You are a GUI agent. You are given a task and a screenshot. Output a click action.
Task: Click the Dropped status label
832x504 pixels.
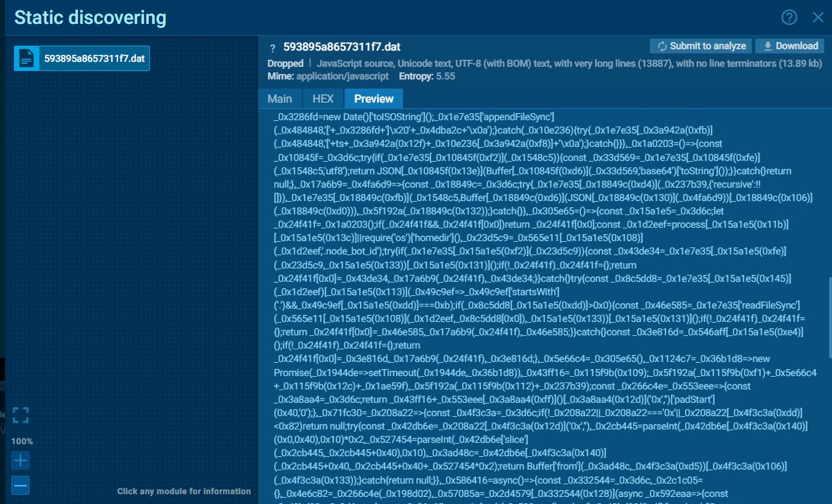(286, 64)
